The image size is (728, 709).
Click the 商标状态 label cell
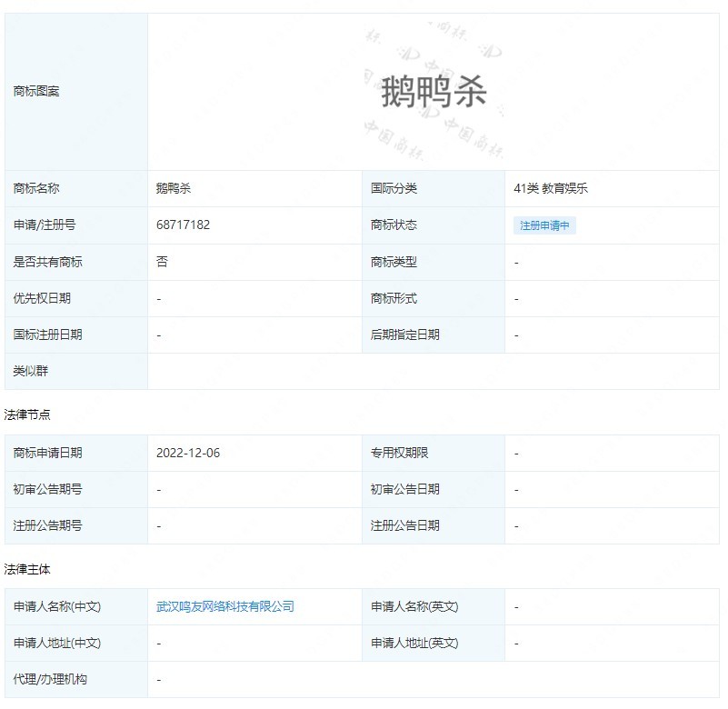[393, 225]
